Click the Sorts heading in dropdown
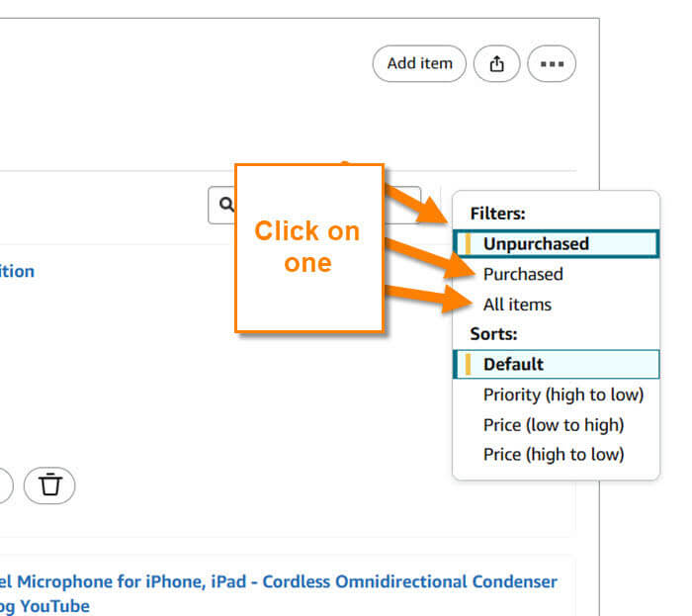Viewport: 692px width, 616px height. (x=493, y=334)
